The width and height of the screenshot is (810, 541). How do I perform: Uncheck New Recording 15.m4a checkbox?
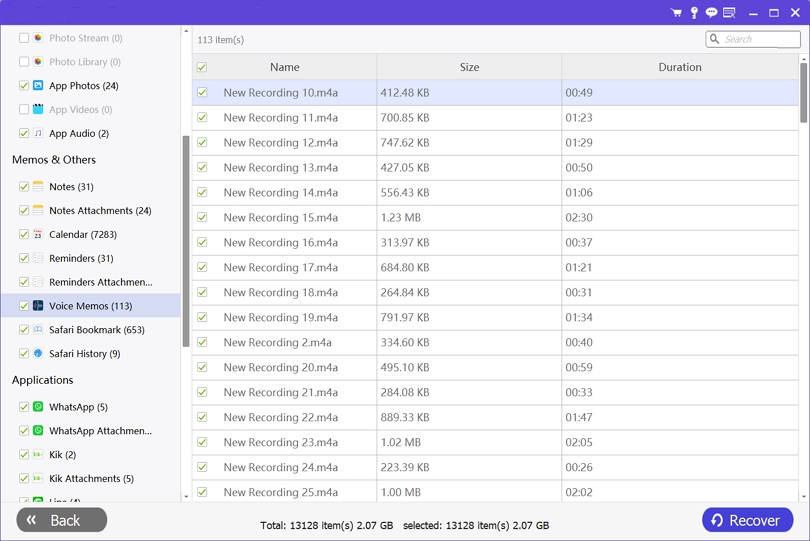pos(202,217)
